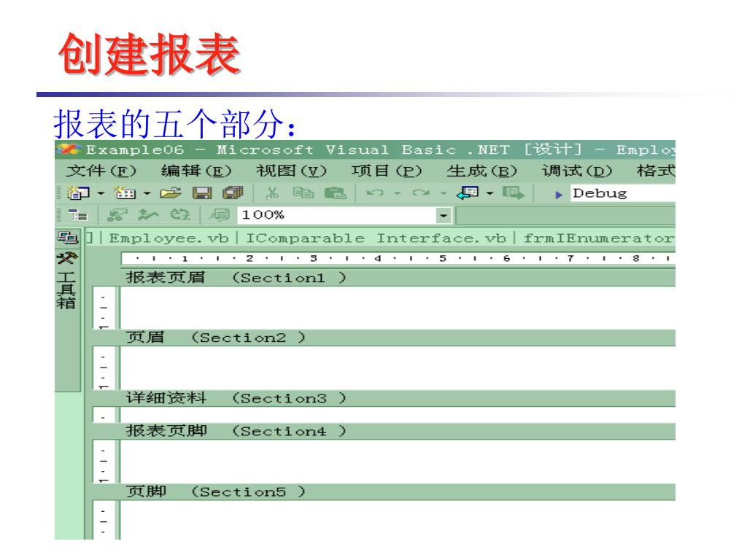Click the New Project toolbar icon
The image size is (747, 560).
[78, 192]
